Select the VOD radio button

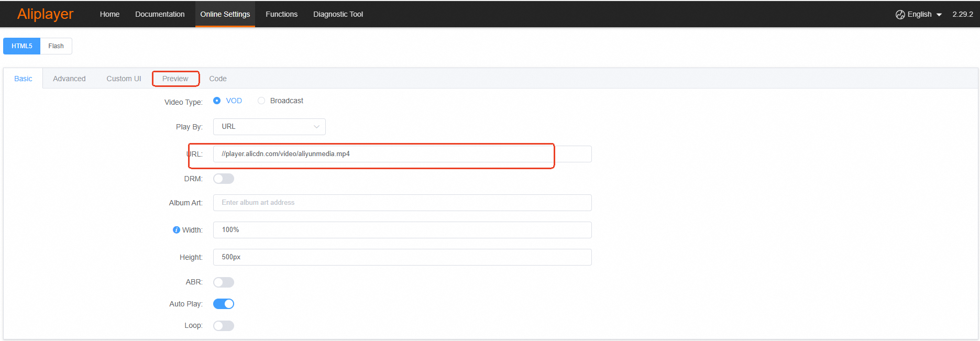tap(217, 101)
